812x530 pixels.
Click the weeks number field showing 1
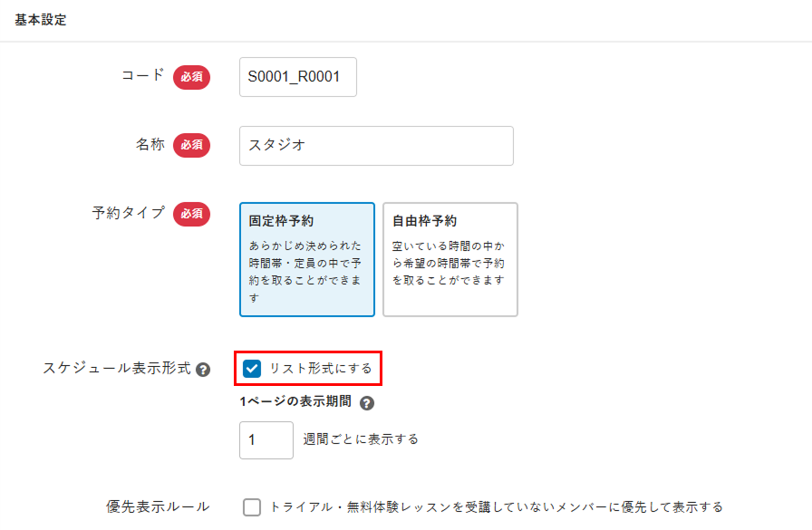tap(266, 439)
